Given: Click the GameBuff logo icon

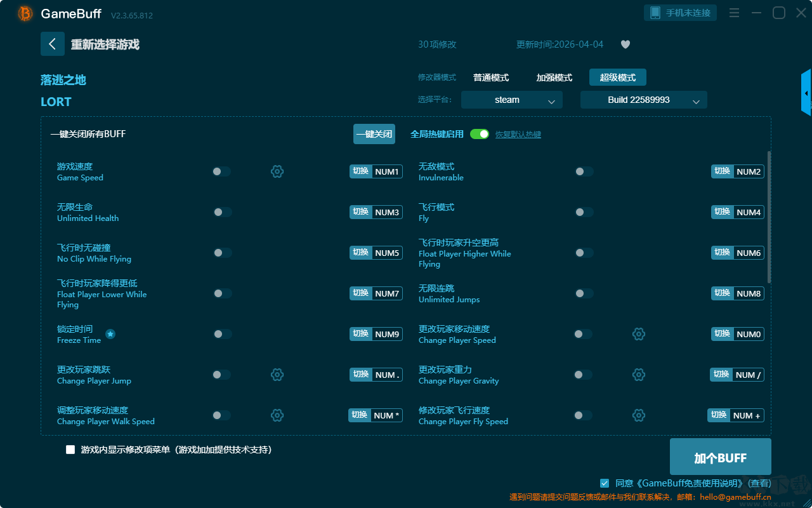Looking at the screenshot, I should point(25,13).
